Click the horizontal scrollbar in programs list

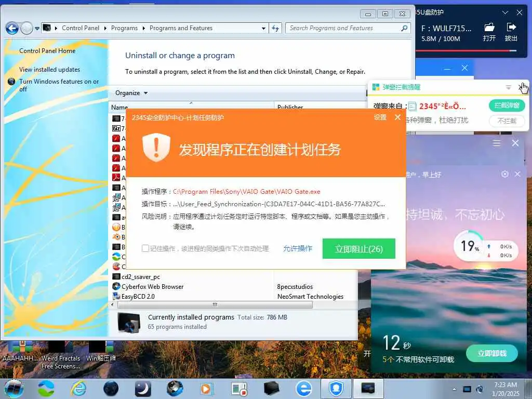click(215, 304)
